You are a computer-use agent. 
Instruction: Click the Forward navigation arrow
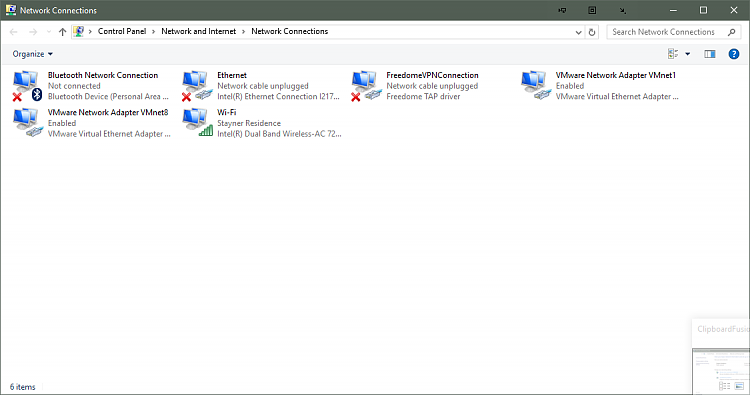(x=33, y=32)
